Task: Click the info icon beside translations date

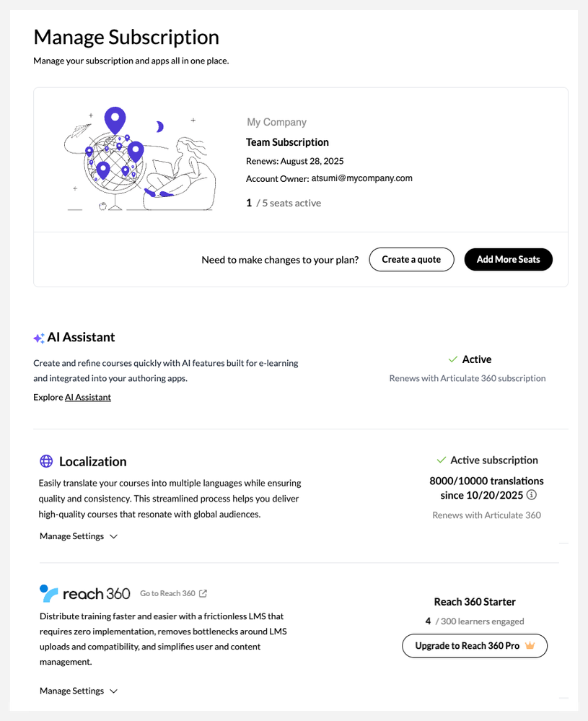Action: pyautogui.click(x=532, y=495)
